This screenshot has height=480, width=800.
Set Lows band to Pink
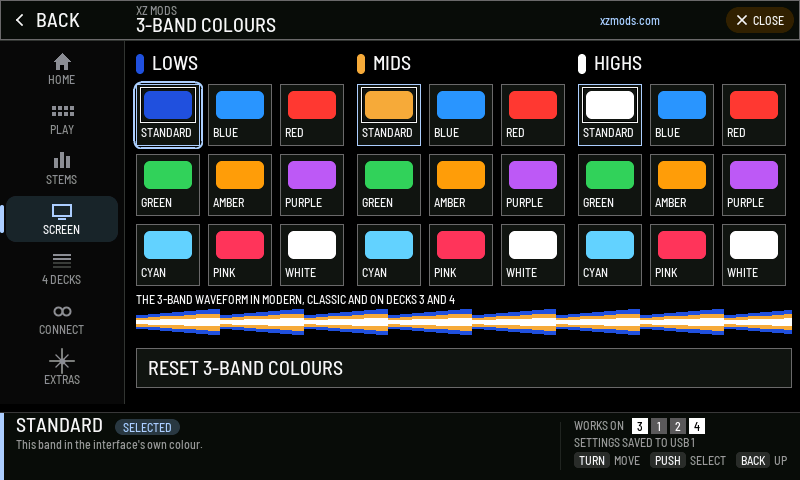pyautogui.click(x=240, y=255)
